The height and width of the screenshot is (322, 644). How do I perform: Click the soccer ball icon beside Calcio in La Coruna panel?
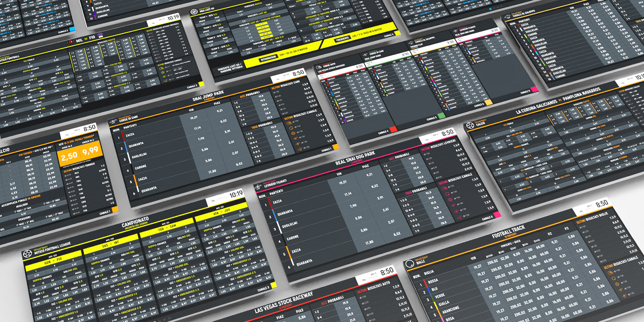point(470,126)
